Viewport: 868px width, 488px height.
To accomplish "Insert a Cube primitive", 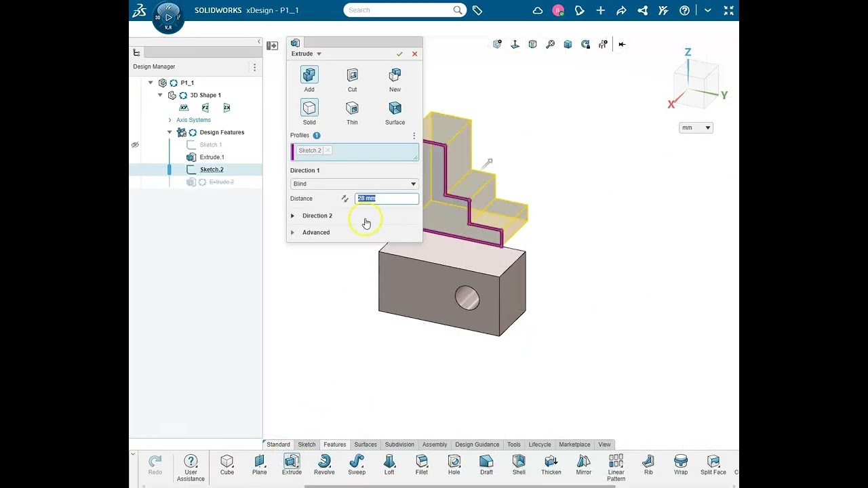I will click(x=227, y=465).
